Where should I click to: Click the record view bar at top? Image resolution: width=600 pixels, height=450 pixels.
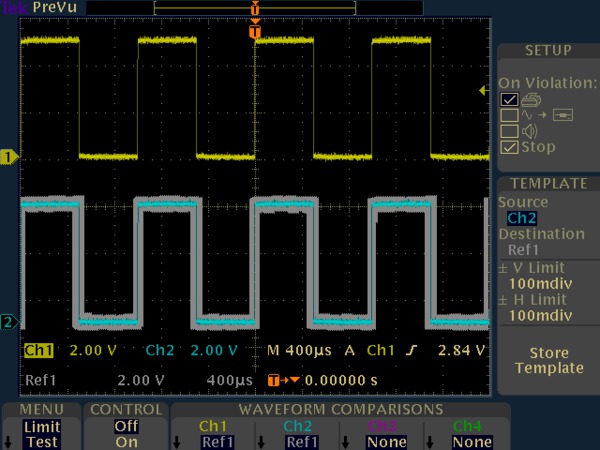tap(254, 7)
